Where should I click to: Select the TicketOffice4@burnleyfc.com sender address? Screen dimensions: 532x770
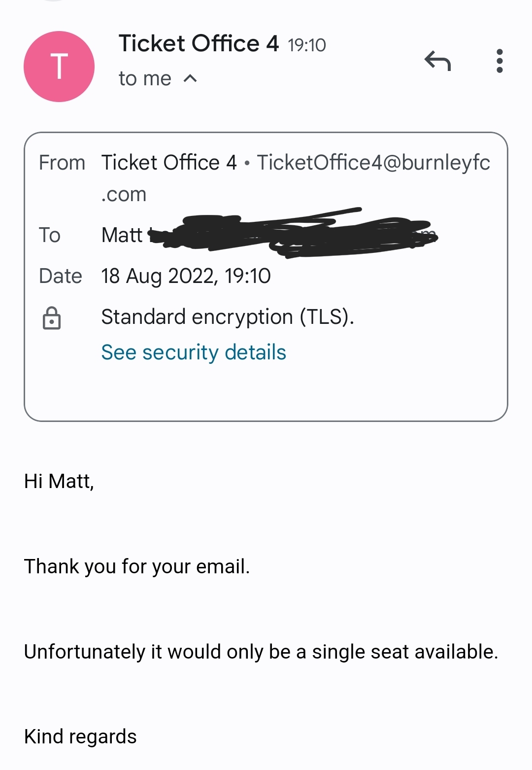373,163
